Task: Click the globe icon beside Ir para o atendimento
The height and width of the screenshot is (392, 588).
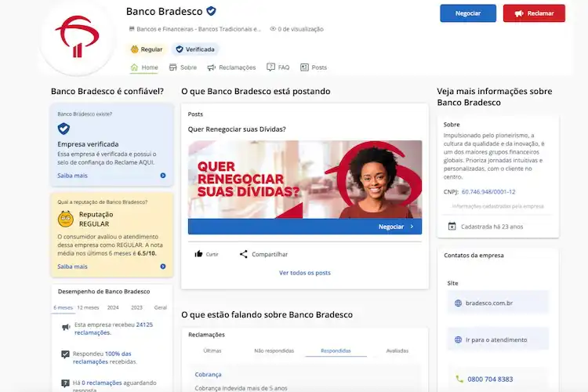Action: click(459, 339)
